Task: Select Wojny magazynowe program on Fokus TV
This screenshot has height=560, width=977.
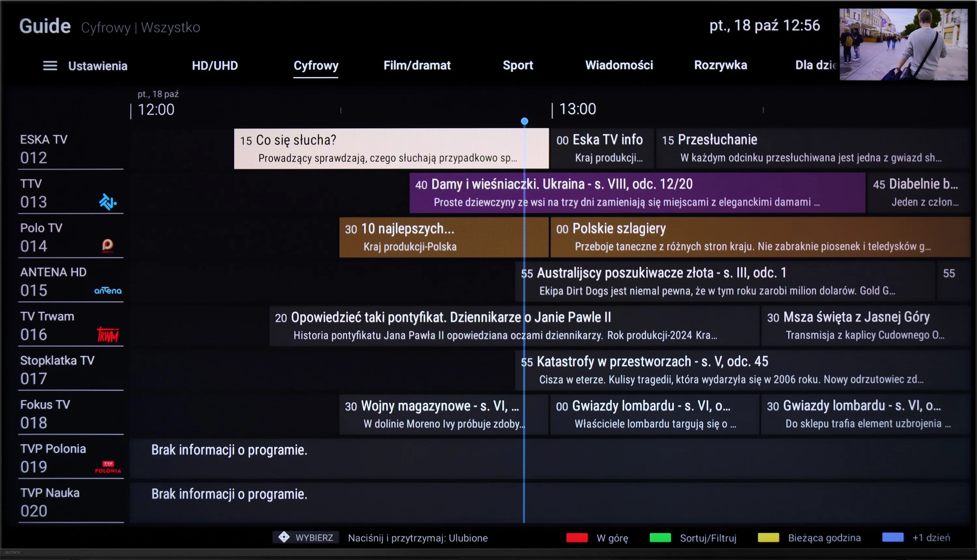Action: [444, 415]
